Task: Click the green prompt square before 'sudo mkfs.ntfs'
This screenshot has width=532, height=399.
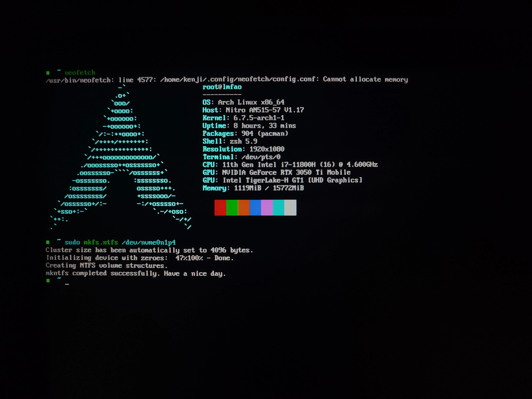Action: [x=48, y=242]
